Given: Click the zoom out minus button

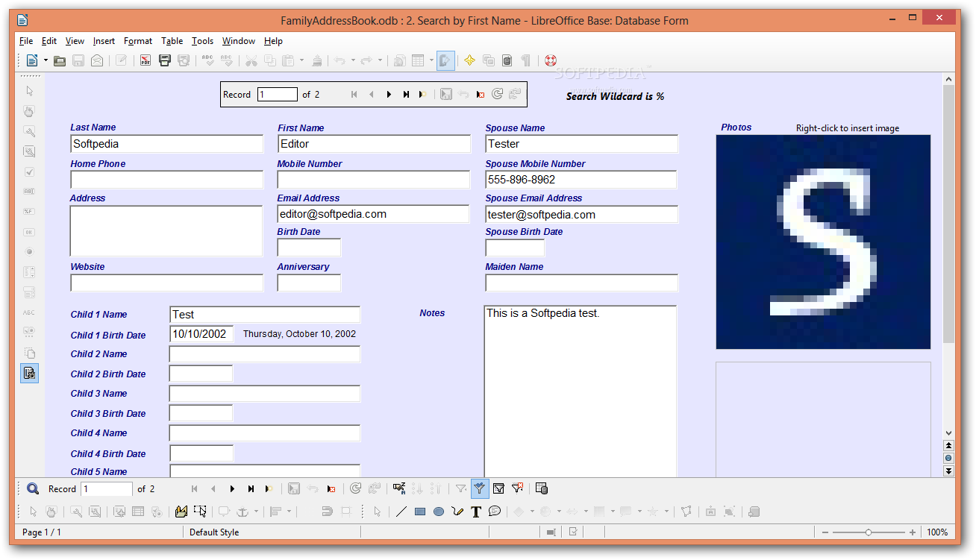Looking at the screenshot, I should pos(825,532).
